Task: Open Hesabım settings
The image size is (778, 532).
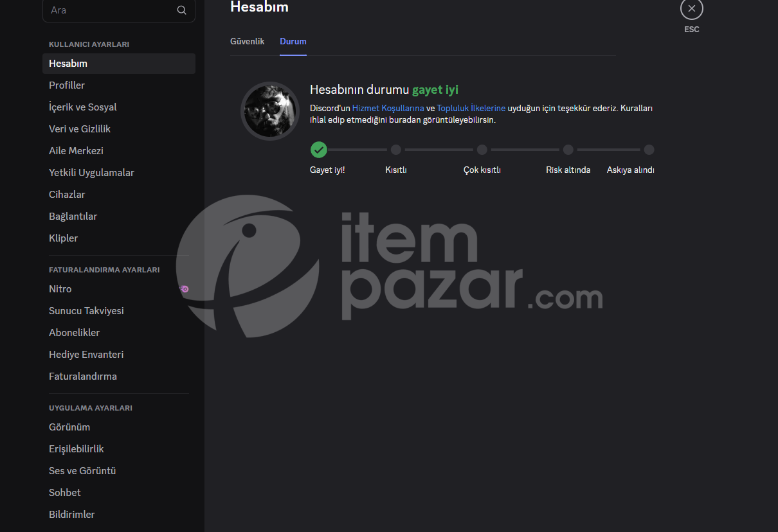Action: click(119, 64)
